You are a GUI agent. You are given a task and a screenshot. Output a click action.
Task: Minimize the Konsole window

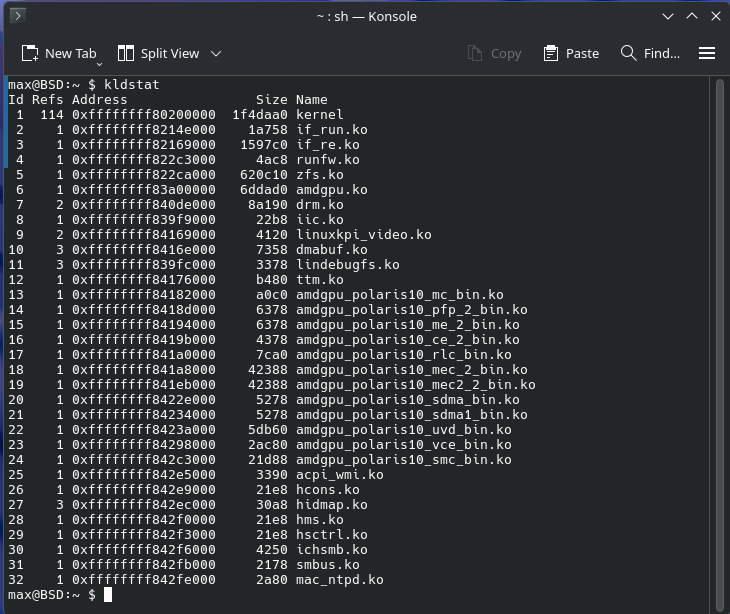click(668, 16)
